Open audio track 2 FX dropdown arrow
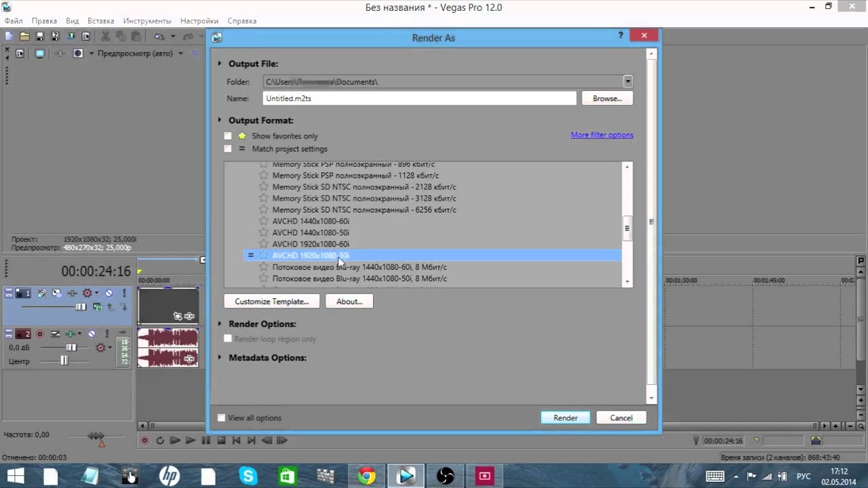The width and height of the screenshot is (868, 488). [x=79, y=333]
